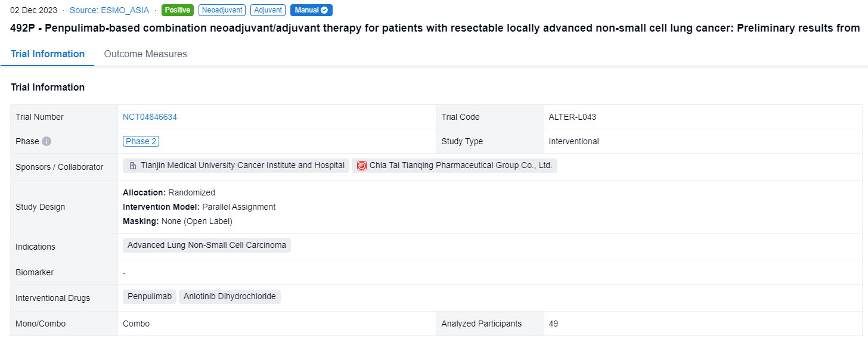Click the Positive status badge

click(178, 10)
